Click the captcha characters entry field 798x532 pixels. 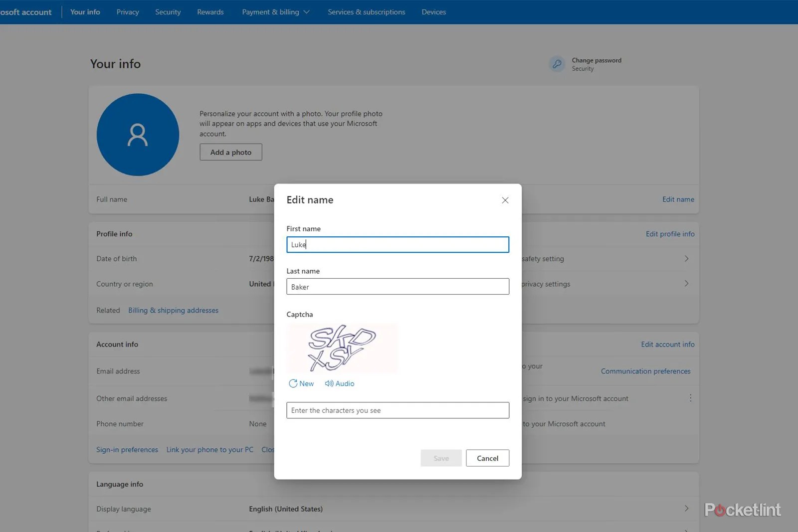tap(397, 410)
